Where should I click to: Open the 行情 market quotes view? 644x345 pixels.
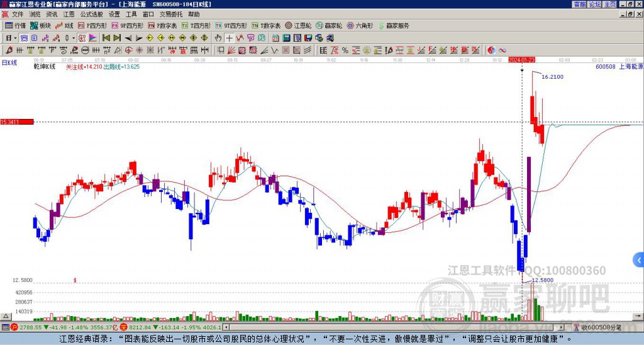tap(15, 25)
